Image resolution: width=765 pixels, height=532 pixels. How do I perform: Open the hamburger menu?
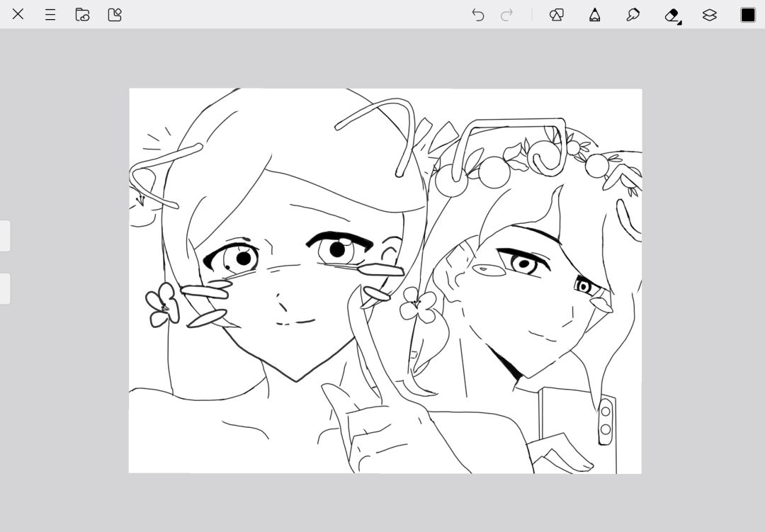tap(50, 15)
